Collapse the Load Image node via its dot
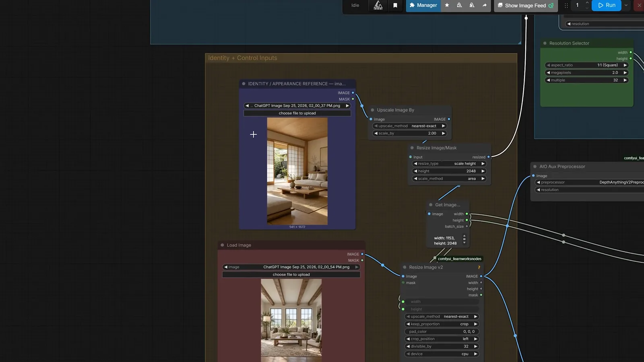Viewport: 644px width, 362px height. click(x=222, y=245)
